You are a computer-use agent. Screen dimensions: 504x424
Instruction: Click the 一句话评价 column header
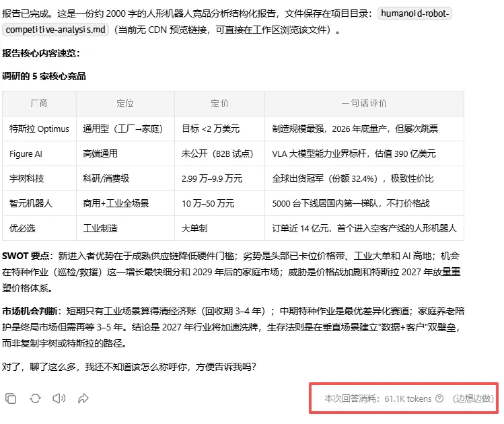[364, 104]
